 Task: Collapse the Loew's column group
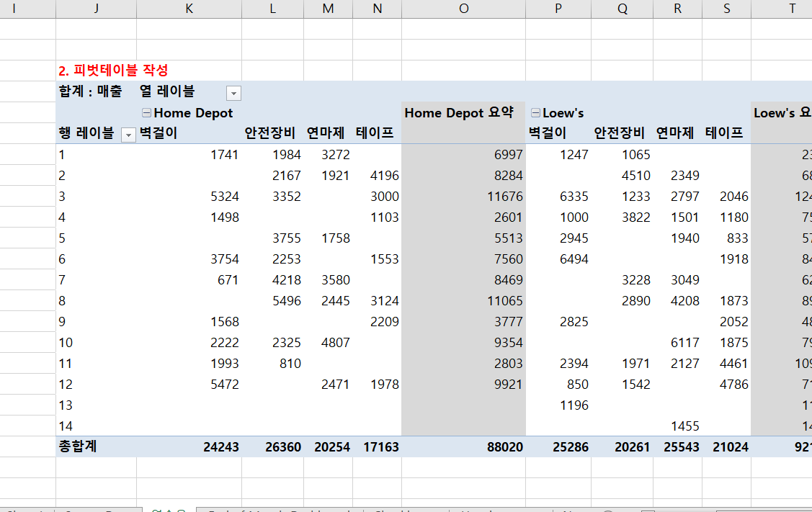point(535,113)
